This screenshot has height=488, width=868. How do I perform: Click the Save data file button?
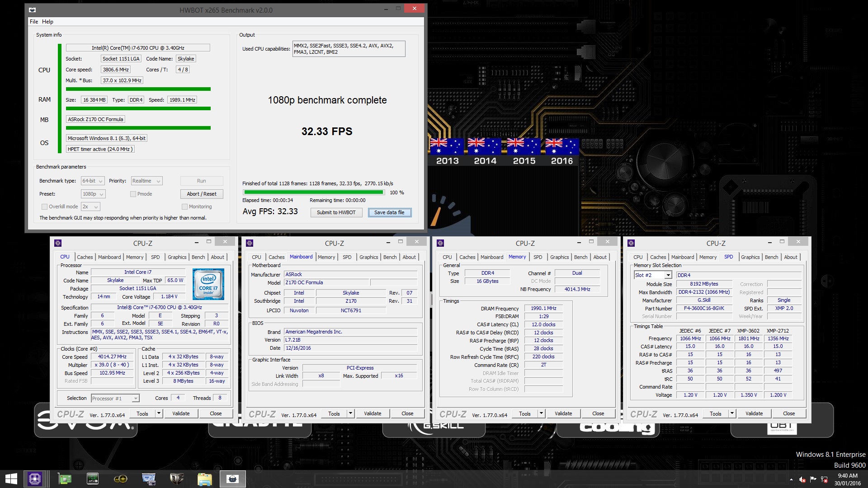pos(389,212)
